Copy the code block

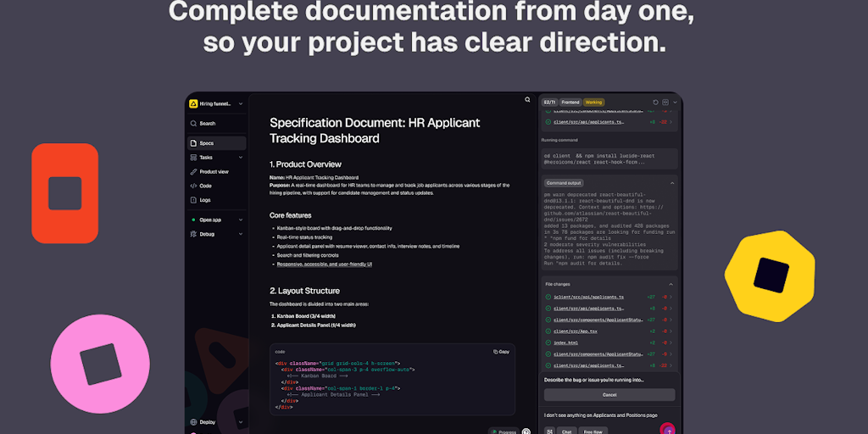tap(502, 352)
